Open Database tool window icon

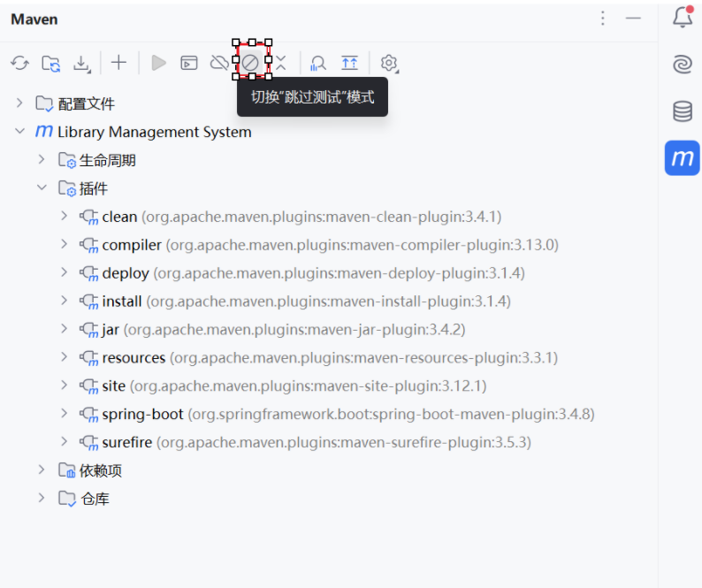point(683,111)
